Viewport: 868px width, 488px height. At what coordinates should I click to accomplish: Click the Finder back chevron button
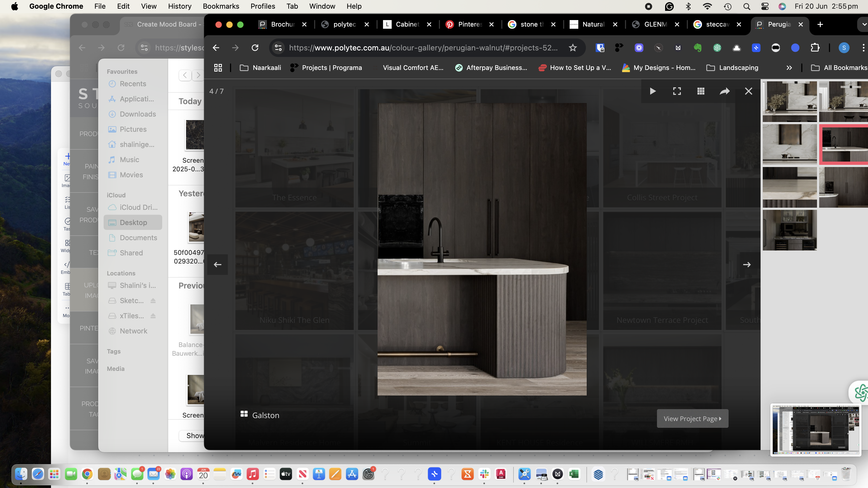pyautogui.click(x=185, y=75)
